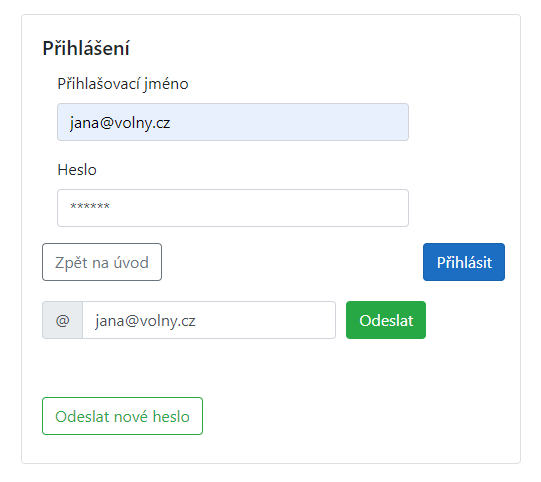Click the Přihlásit button
The width and height of the screenshot is (541, 482).
[x=464, y=262]
